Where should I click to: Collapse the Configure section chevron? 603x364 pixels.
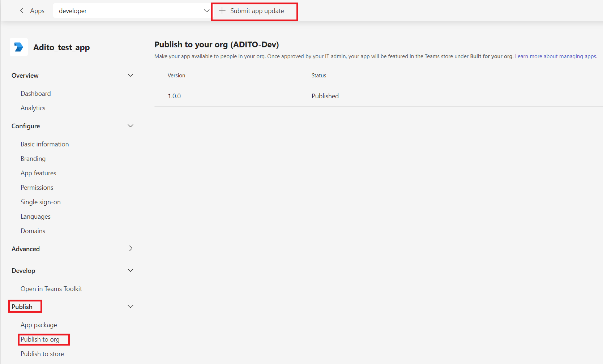pos(131,126)
